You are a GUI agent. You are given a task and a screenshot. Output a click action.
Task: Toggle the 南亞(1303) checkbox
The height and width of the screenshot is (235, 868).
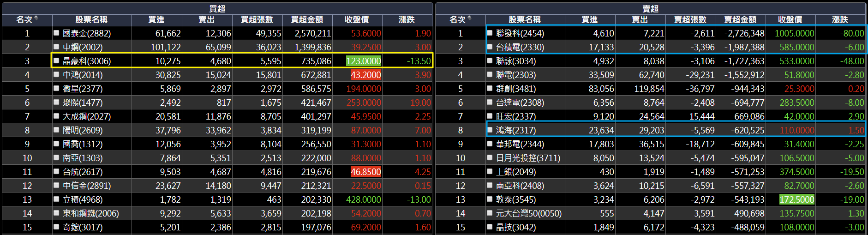56,157
